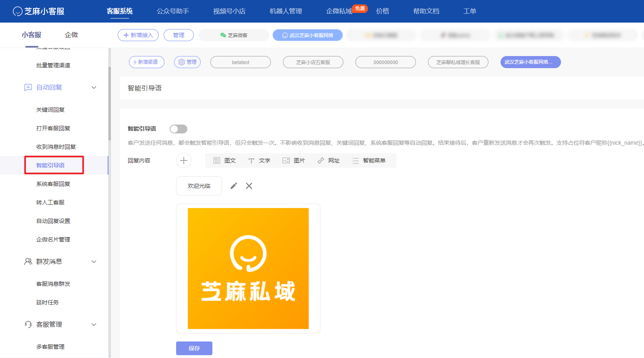Select the 芝麻小店五客服 channel
644x358 pixels.
coord(313,62)
